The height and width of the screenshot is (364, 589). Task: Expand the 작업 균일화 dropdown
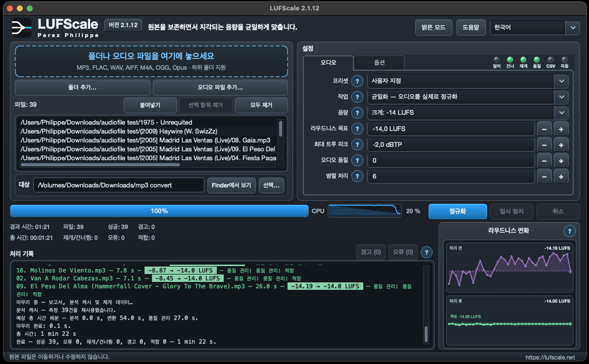[x=561, y=97]
